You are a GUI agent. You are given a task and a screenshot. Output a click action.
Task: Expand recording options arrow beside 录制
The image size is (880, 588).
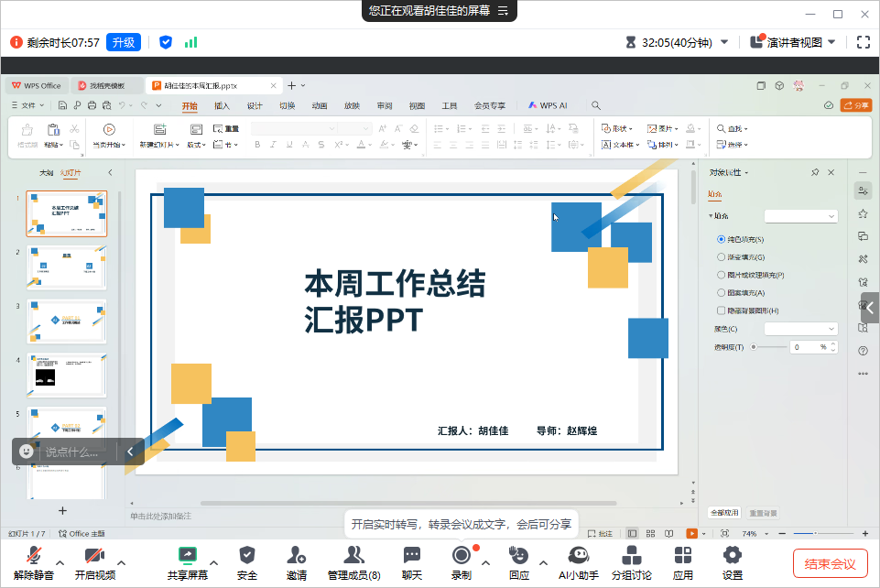pos(486,562)
